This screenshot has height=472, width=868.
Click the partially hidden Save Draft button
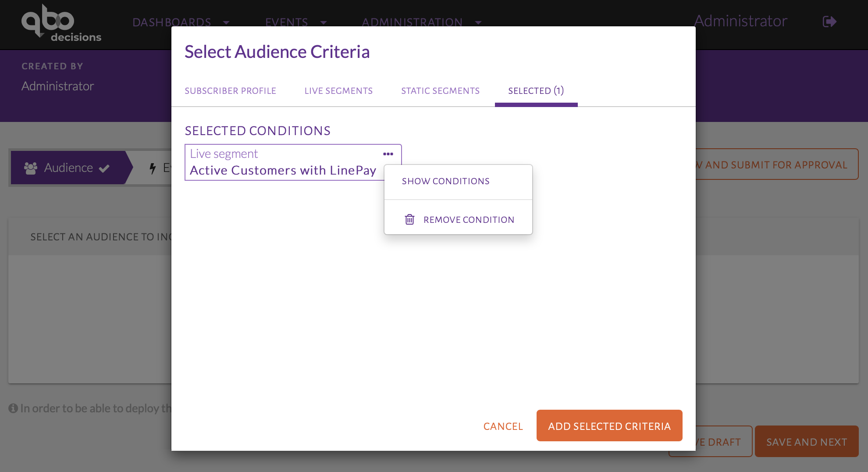[724, 442]
